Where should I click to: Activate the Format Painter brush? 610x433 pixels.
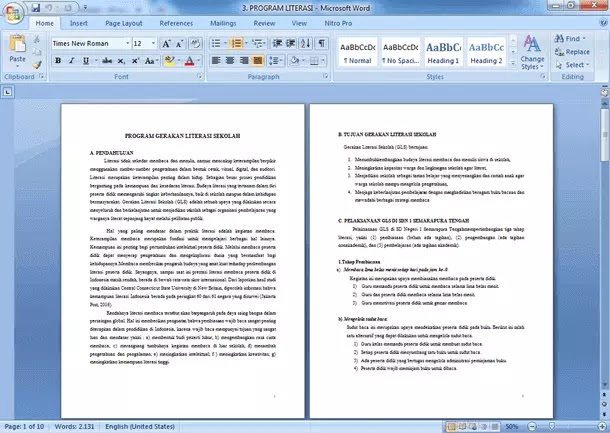click(x=37, y=65)
